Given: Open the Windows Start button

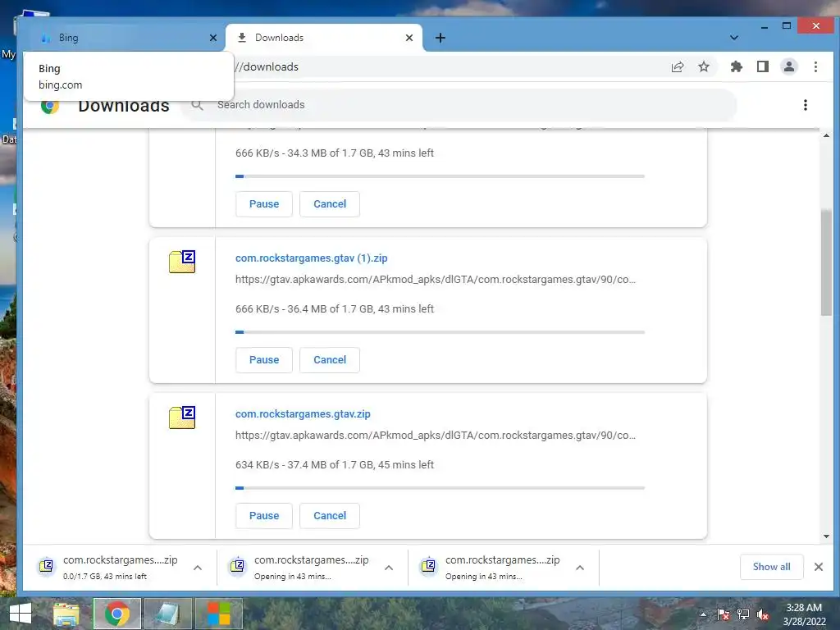Looking at the screenshot, I should point(21,614).
